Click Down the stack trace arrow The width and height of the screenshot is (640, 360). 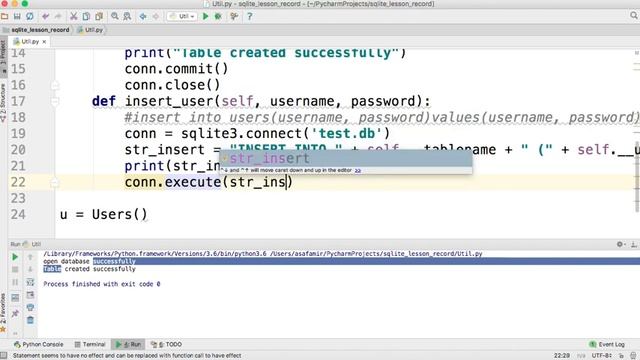(x=30, y=269)
